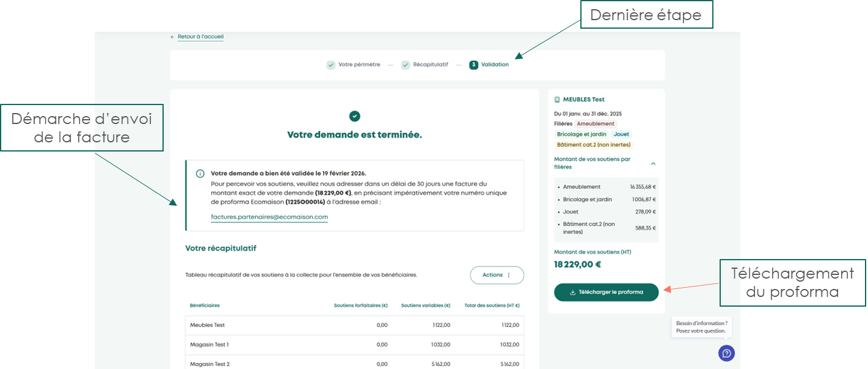
Task: Click the Bricolage et jardin tag
Action: (582, 134)
